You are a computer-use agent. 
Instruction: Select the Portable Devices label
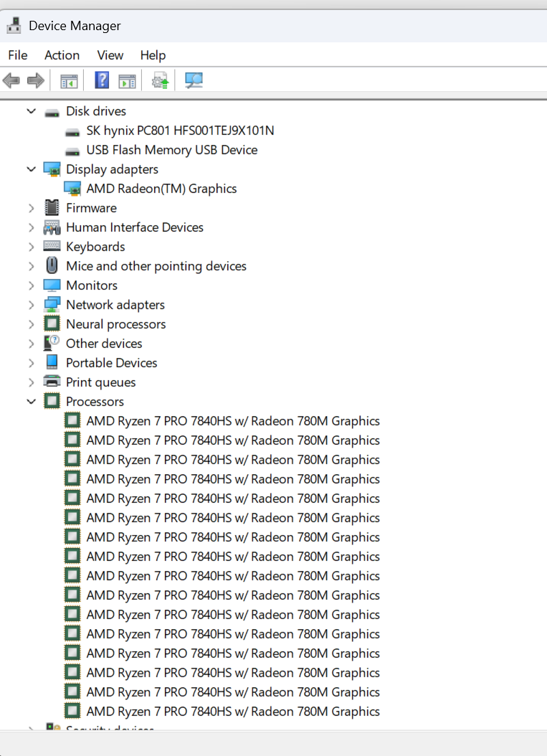click(x=111, y=362)
